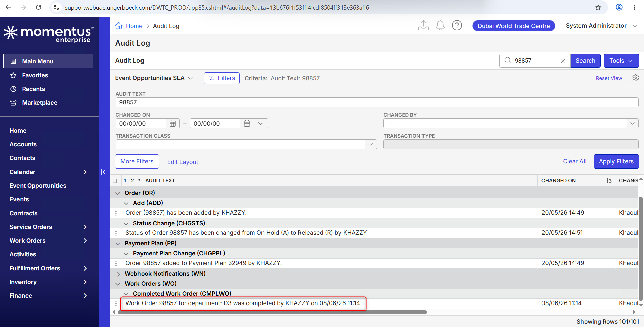Open the help question mark icon
This screenshot has width=644, height=327.
(x=457, y=26)
